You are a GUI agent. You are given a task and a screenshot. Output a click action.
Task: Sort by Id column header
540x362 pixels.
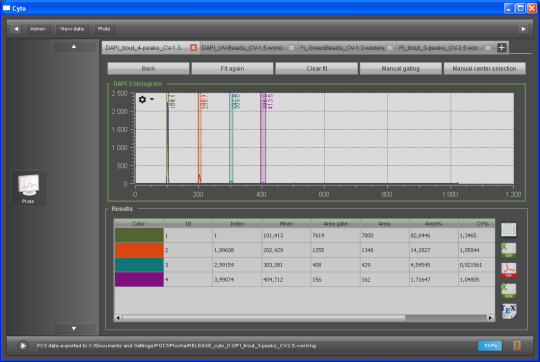[188, 224]
